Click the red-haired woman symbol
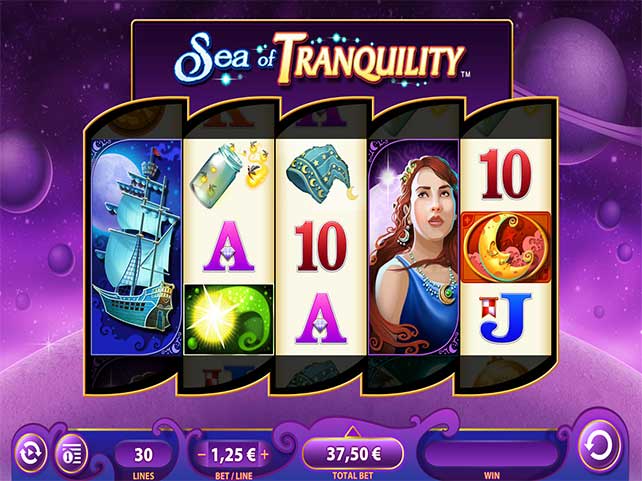 (x=414, y=247)
